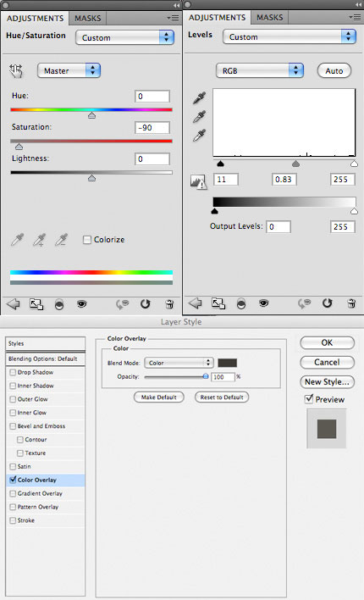Click the Make Default button

click(x=158, y=397)
